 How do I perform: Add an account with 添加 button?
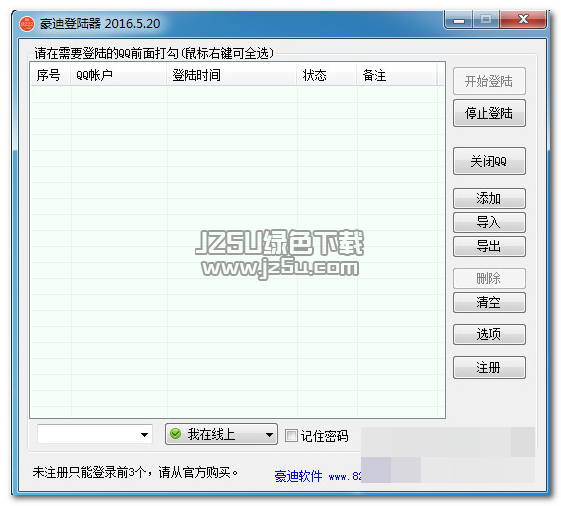[489, 198]
